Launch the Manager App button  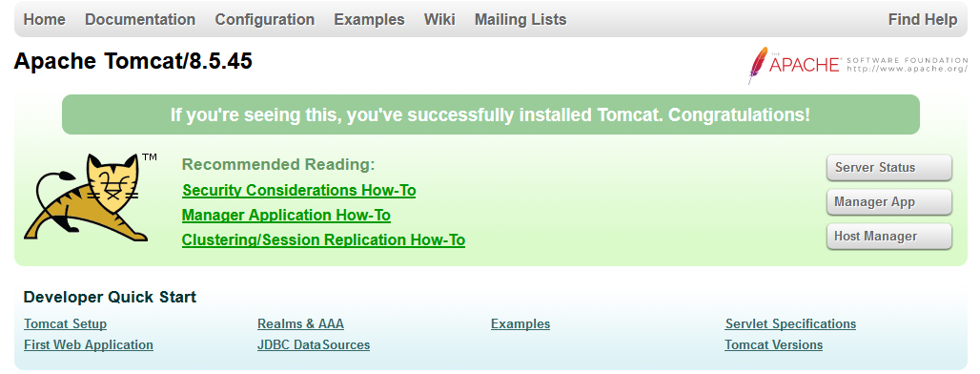[888, 202]
